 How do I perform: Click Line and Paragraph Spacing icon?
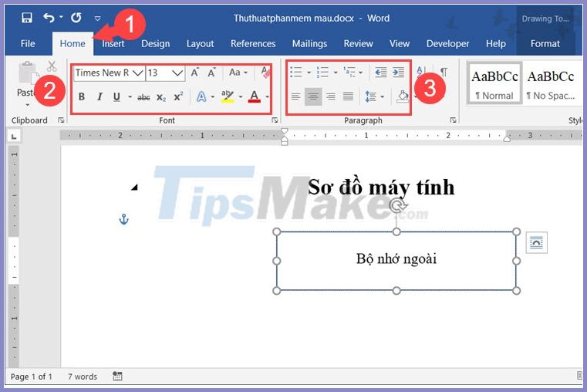(371, 97)
